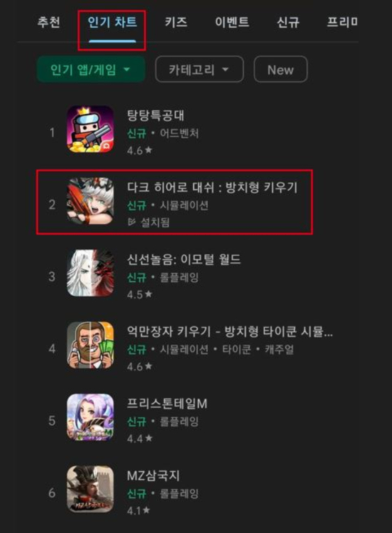This screenshot has height=533, width=392.
Task: Switch to the 추천 tab
Action: click(48, 22)
